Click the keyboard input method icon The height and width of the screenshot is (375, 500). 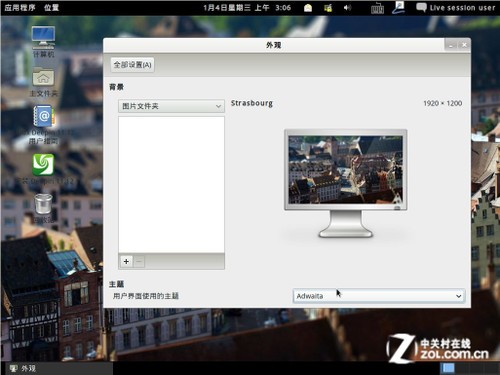point(377,8)
